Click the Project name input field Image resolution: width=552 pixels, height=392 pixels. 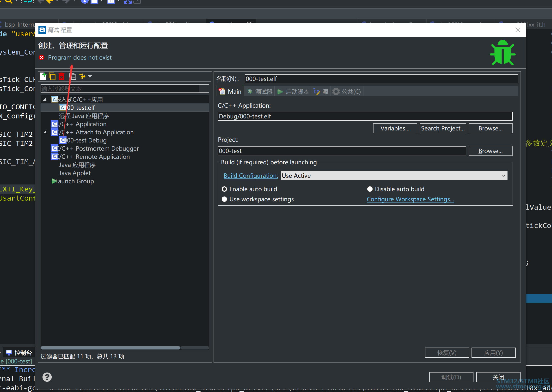(342, 151)
